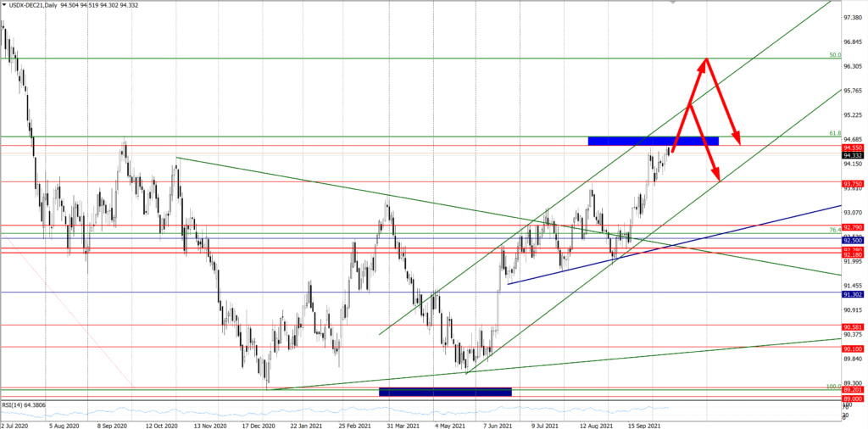Click the upper peak where the red arrows meet
The height and width of the screenshot is (429, 868).
click(705, 59)
